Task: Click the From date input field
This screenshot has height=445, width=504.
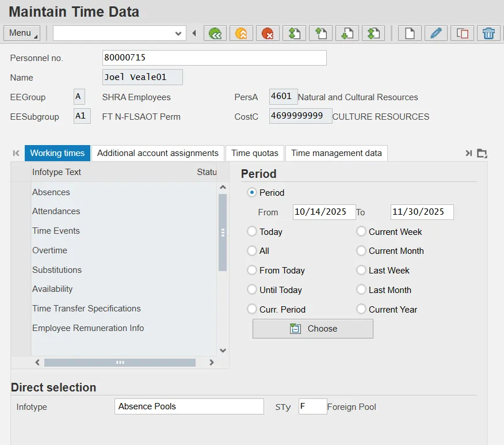Action: pyautogui.click(x=323, y=212)
